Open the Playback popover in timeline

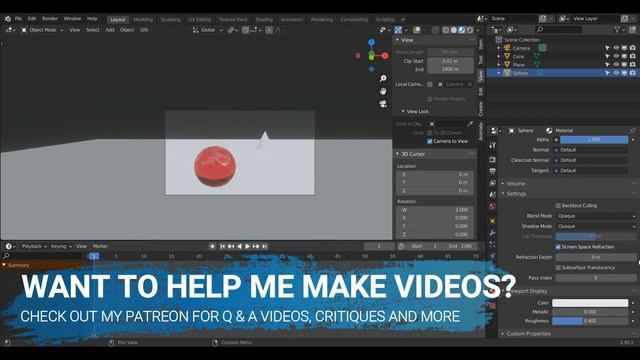coord(34,246)
